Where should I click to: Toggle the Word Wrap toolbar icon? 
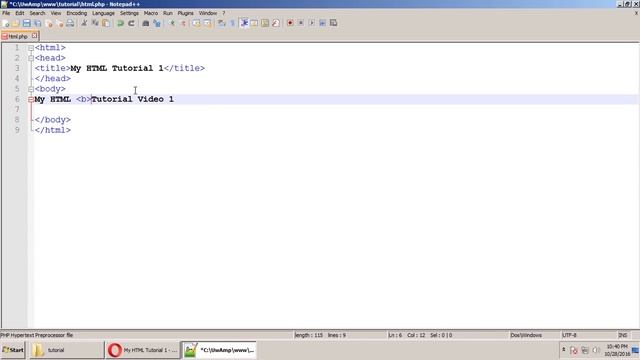[x=222, y=23]
